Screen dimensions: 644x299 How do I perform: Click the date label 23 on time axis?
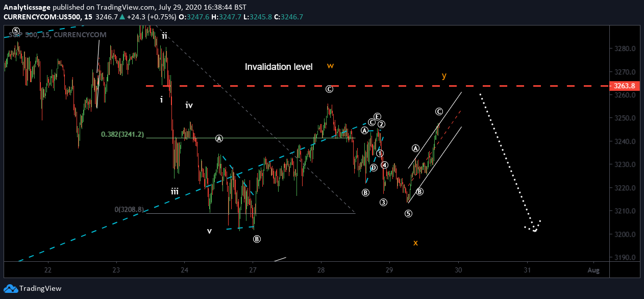click(x=116, y=270)
